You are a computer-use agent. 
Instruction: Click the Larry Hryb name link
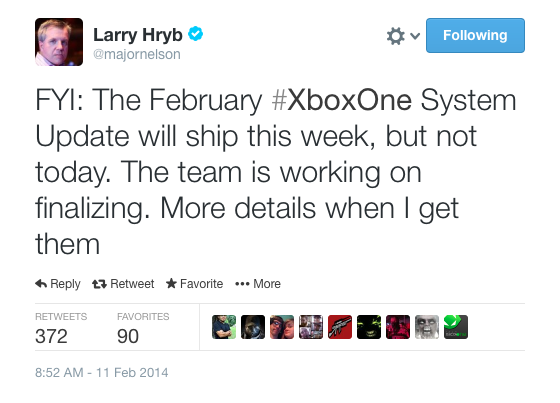[138, 35]
